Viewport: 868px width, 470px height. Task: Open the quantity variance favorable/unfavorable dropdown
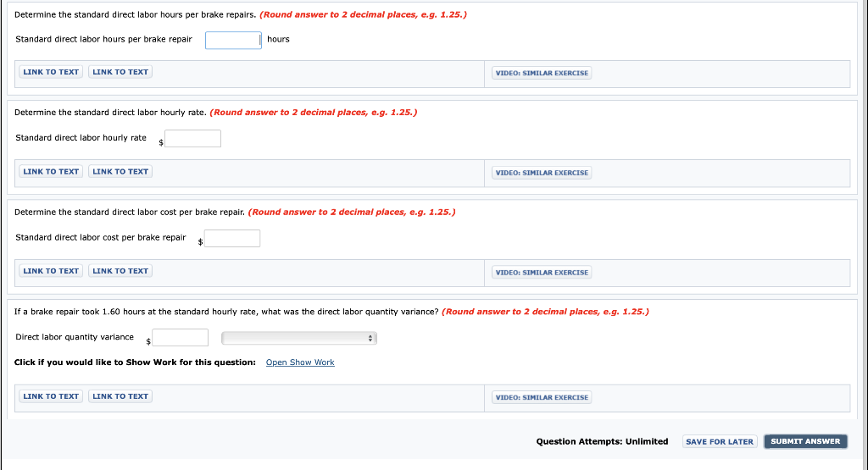[x=299, y=338]
